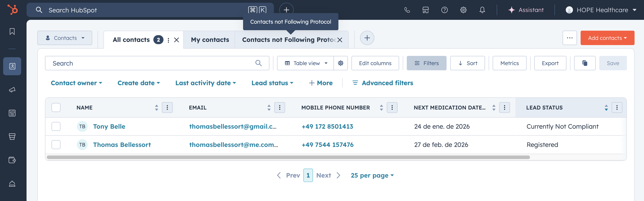Open the Marketplace icon in top bar
This screenshot has width=644, height=201.
(x=425, y=10)
